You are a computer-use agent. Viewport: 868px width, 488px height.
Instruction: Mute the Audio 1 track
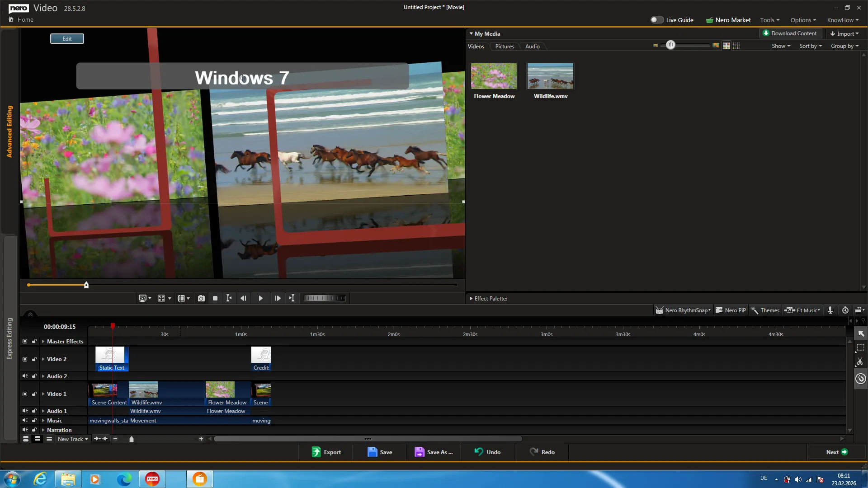click(25, 411)
